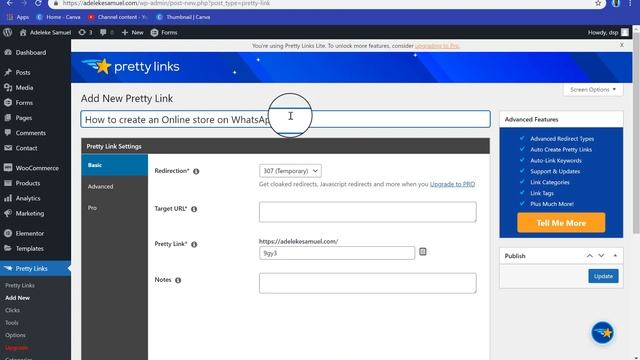640x360 pixels.
Task: Dismiss the Pretty Links Lite notice
Action: click(622, 45)
